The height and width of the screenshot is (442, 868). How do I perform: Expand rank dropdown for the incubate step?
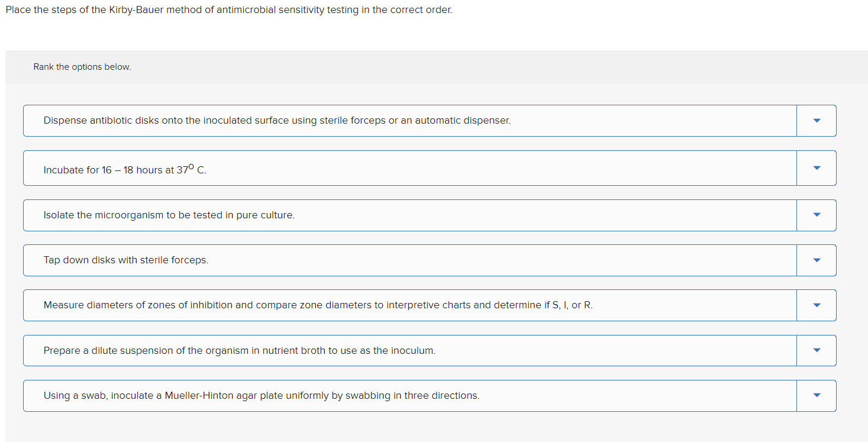tap(817, 168)
